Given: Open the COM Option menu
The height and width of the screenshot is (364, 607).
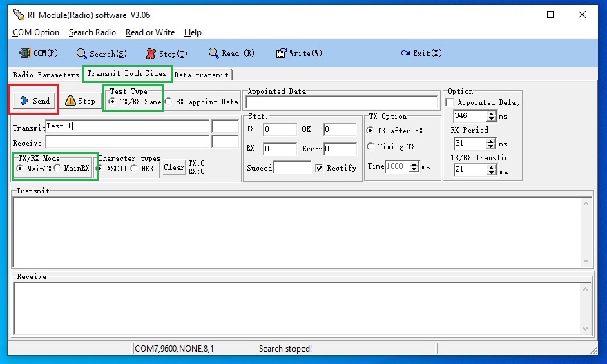Looking at the screenshot, I should pos(36,32).
